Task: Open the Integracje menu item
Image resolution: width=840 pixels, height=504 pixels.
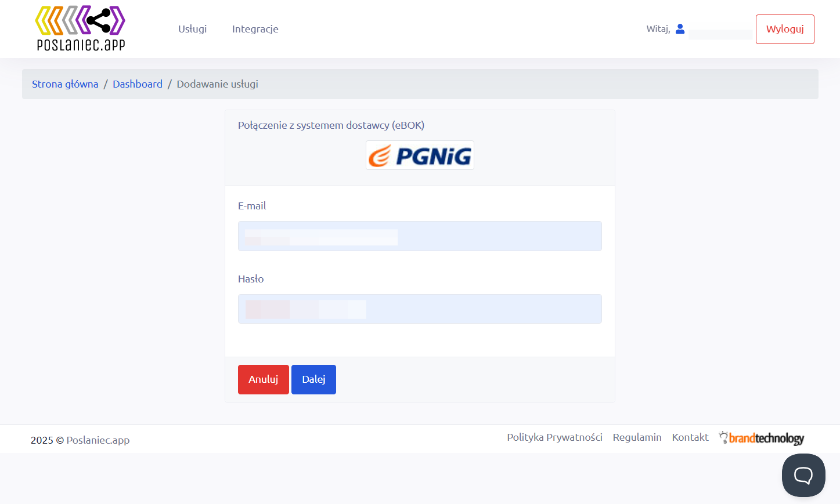Action: pos(255,29)
